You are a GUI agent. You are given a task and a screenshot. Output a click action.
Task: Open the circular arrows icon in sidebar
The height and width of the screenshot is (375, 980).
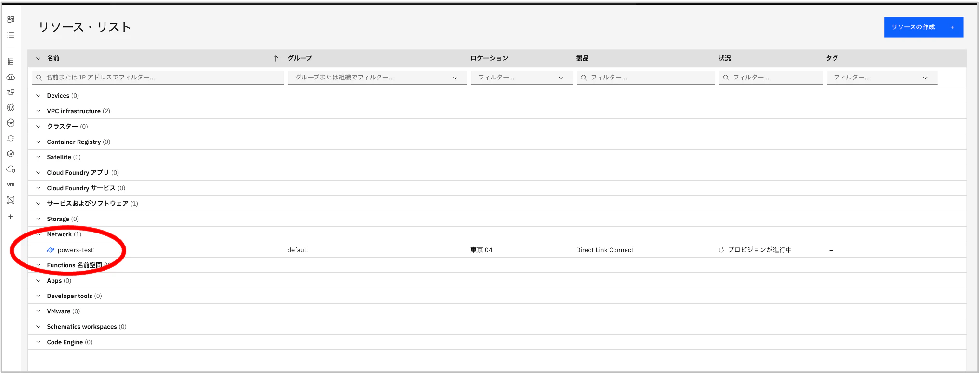tap(11, 138)
